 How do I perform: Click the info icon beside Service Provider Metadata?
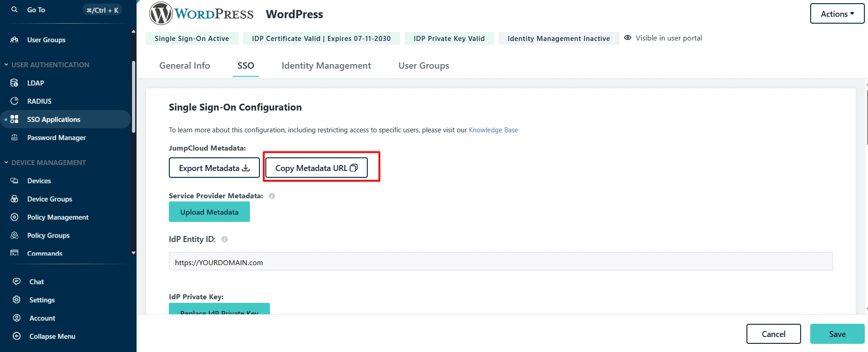tap(272, 196)
